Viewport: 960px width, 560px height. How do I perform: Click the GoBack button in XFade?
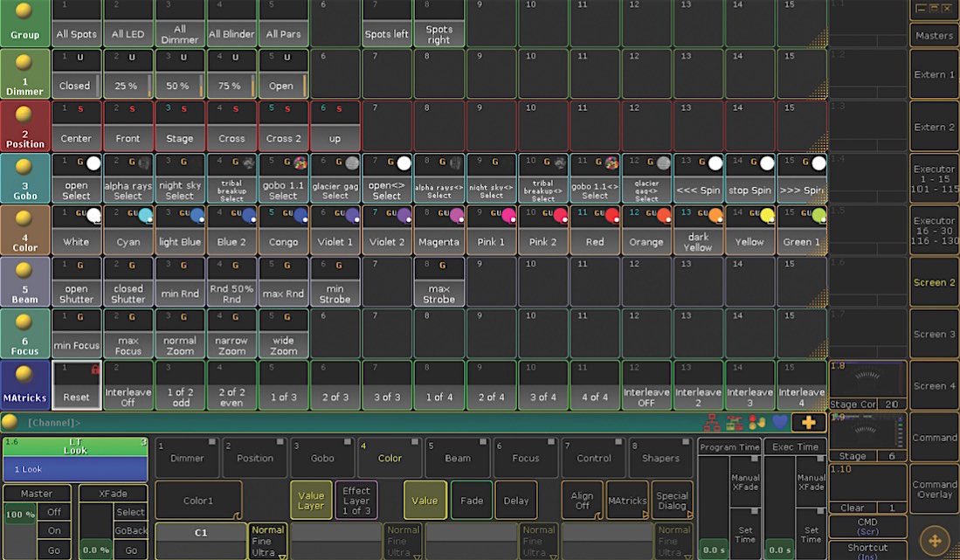[x=131, y=530]
